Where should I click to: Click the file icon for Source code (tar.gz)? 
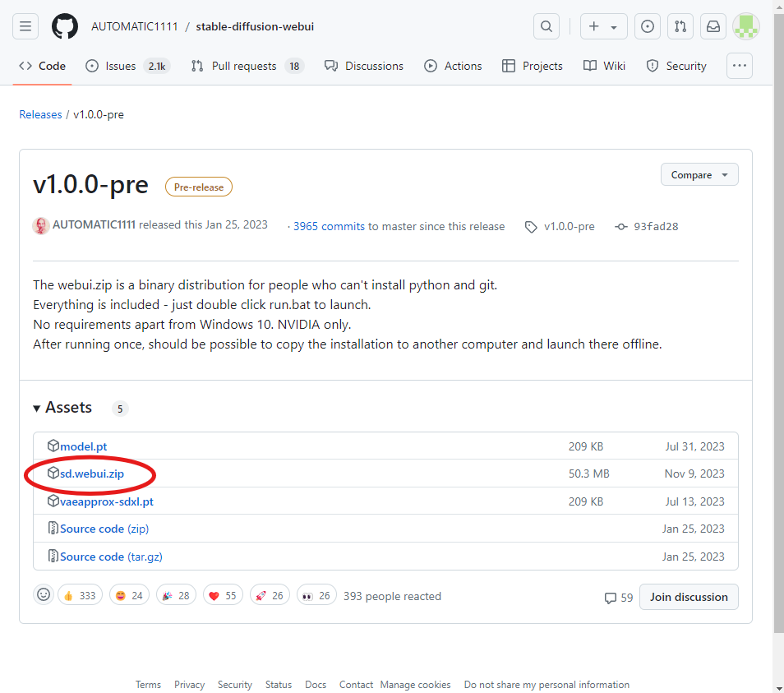(53, 556)
